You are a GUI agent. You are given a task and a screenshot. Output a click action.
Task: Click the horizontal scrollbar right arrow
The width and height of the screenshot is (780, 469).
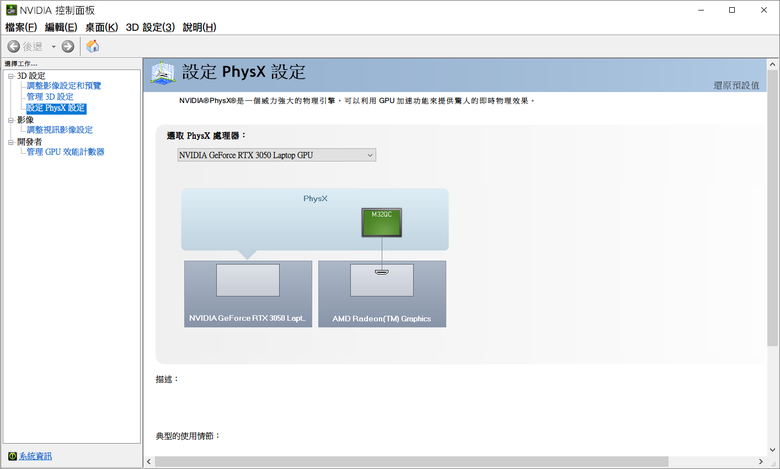(x=761, y=462)
